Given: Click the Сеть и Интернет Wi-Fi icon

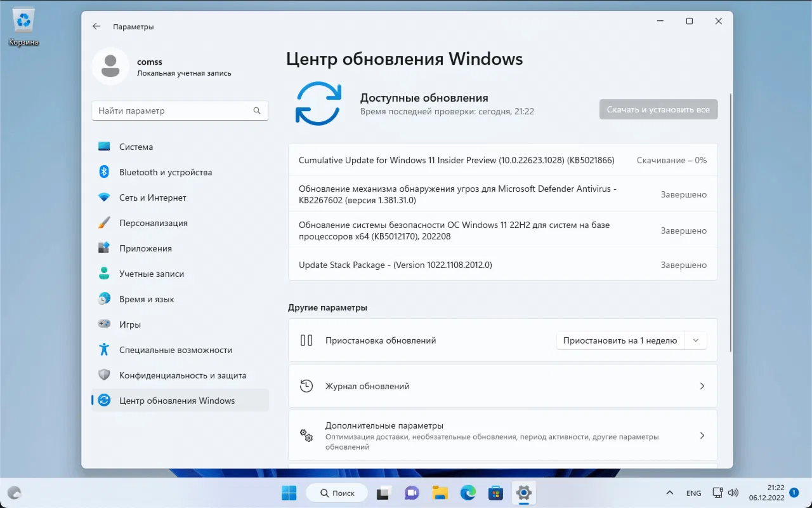Looking at the screenshot, I should point(105,197).
